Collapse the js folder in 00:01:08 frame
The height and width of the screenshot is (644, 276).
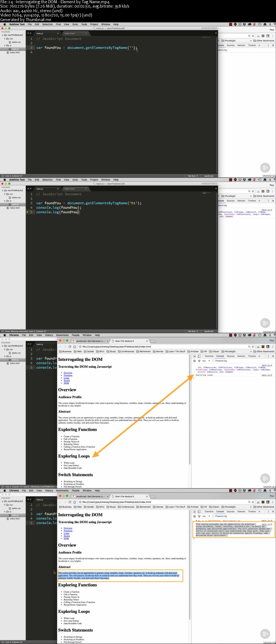5,201
